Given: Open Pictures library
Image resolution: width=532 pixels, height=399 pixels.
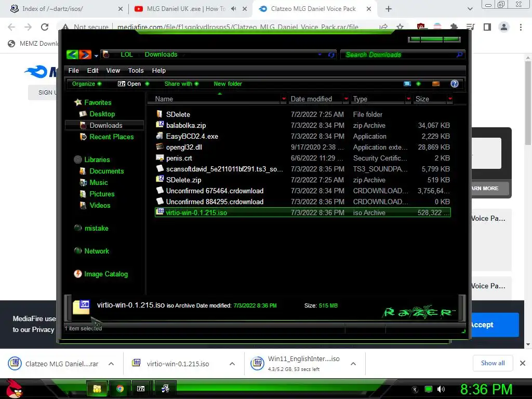Looking at the screenshot, I should click(x=102, y=194).
